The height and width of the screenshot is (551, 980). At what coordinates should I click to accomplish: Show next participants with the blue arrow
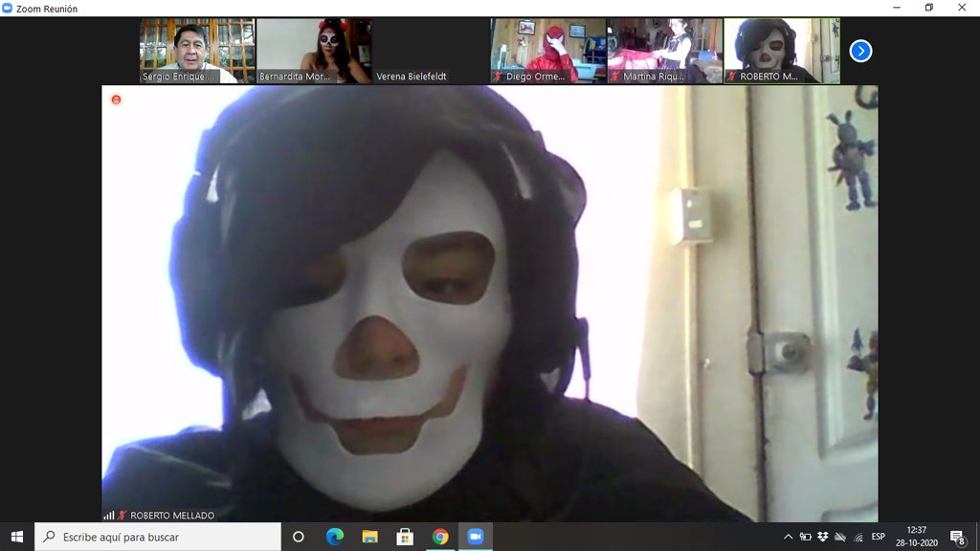(x=860, y=51)
